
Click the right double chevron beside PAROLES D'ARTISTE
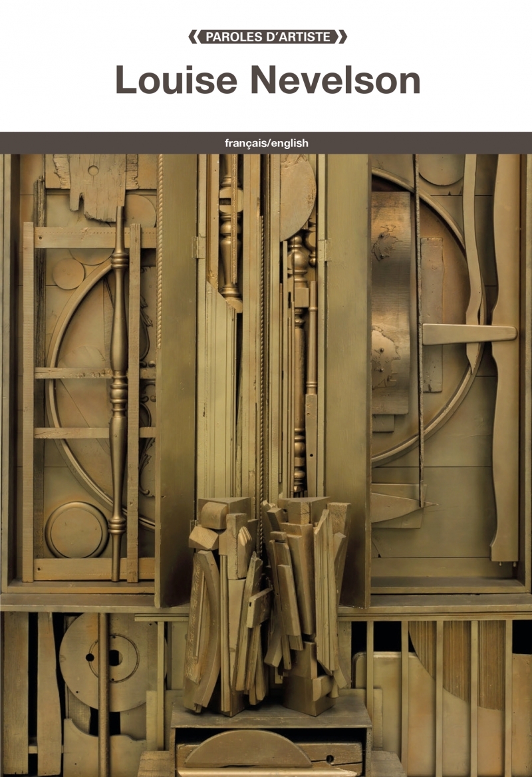pos(342,37)
